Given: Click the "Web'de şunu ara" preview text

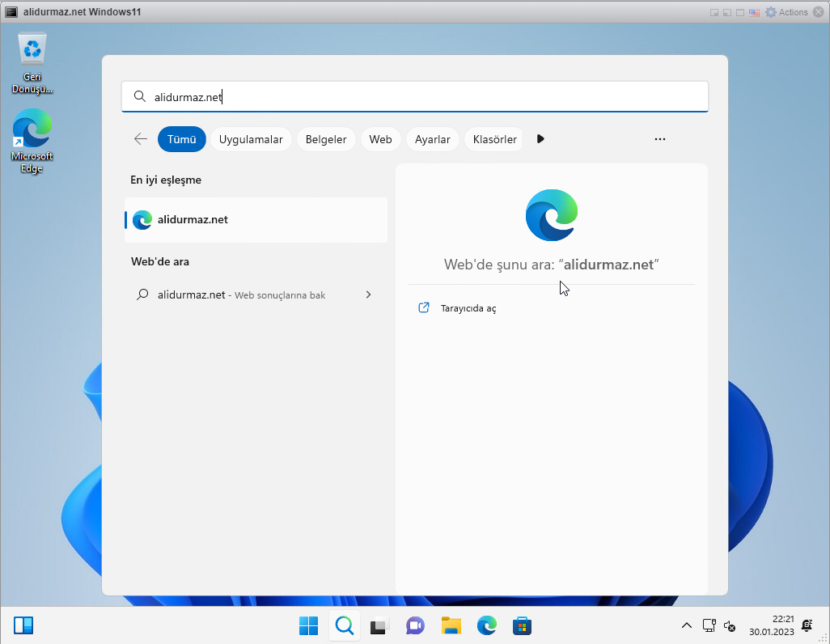Looking at the screenshot, I should [552, 265].
